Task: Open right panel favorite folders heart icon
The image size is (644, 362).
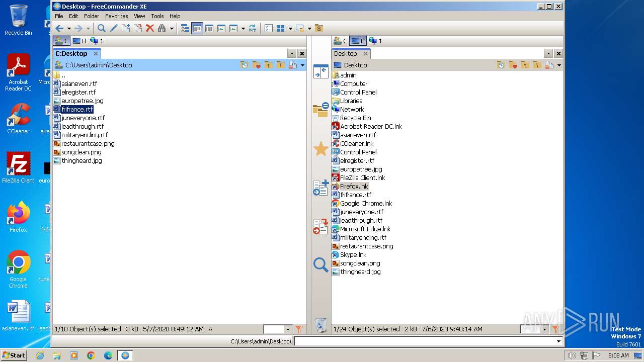Action: (x=513, y=65)
